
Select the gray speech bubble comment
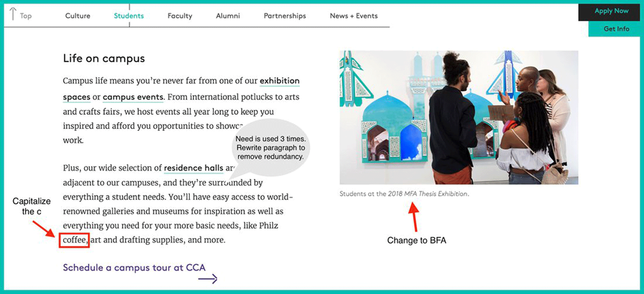[x=271, y=147]
